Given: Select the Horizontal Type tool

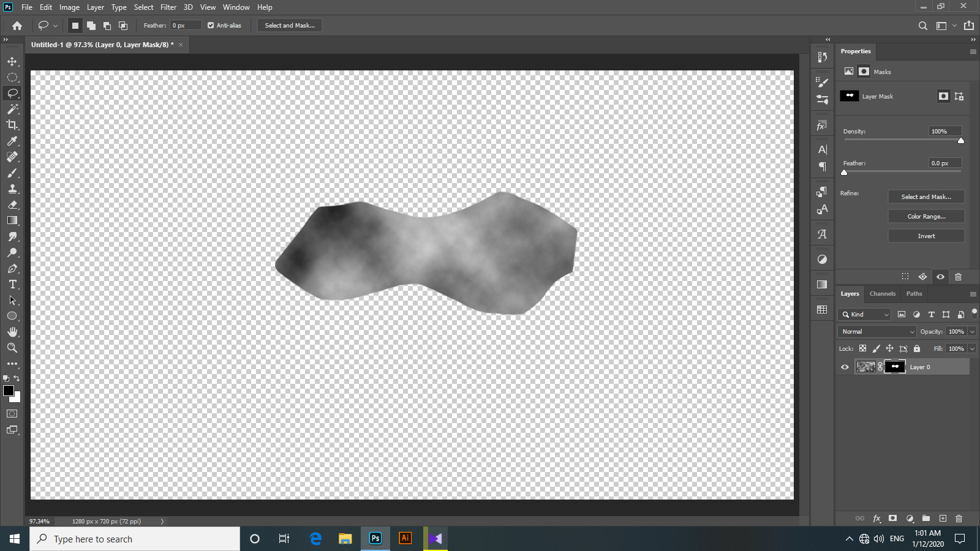Looking at the screenshot, I should 12,284.
